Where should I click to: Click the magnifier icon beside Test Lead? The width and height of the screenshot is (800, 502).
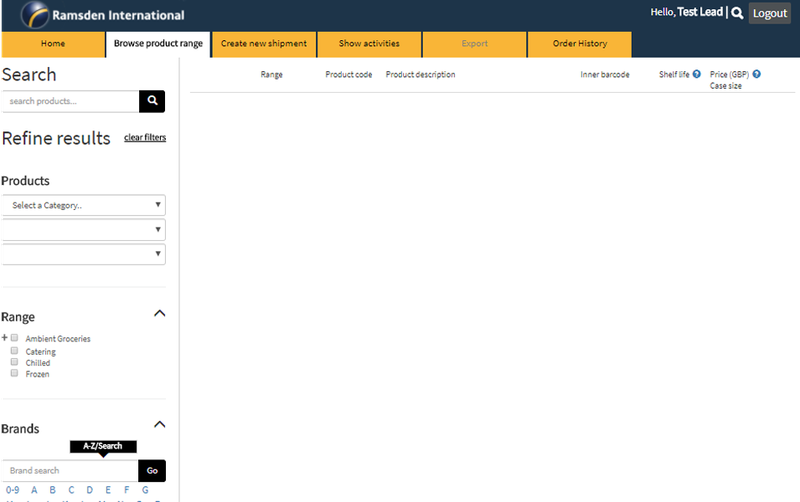737,13
